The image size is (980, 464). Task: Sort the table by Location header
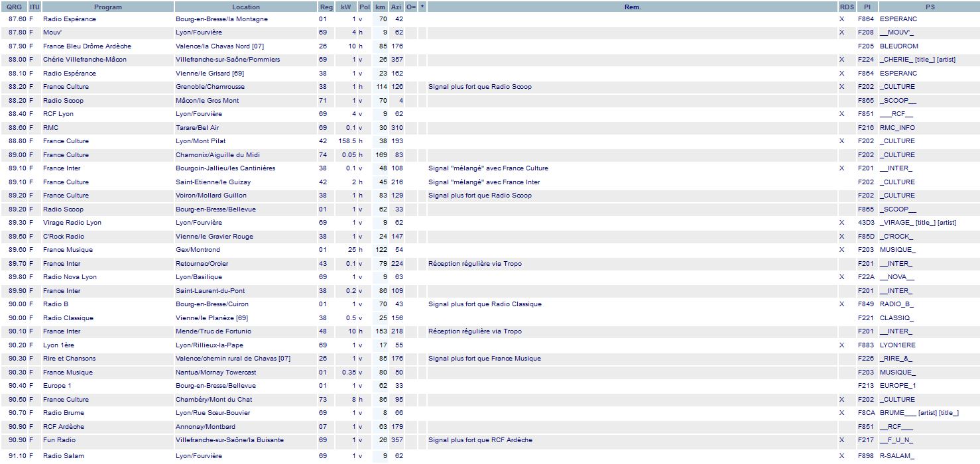point(246,7)
